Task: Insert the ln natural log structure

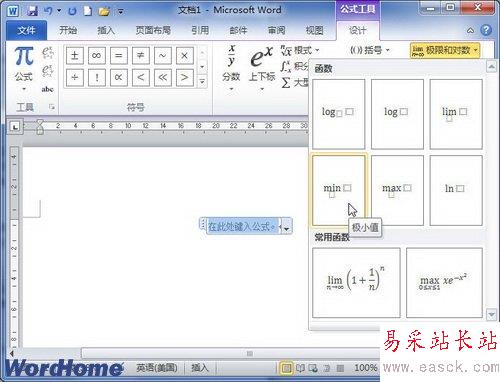Action: [x=456, y=190]
